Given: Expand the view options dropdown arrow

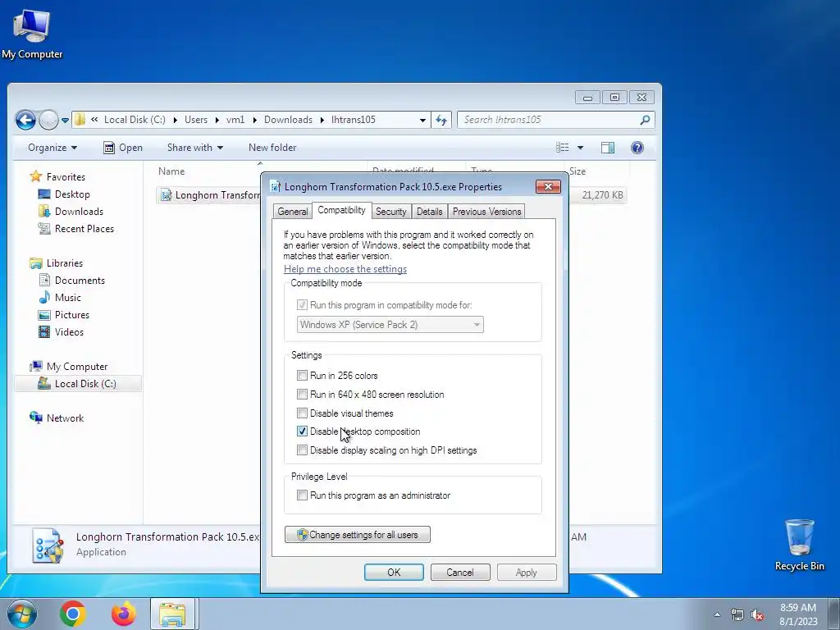Looking at the screenshot, I should coord(580,148).
